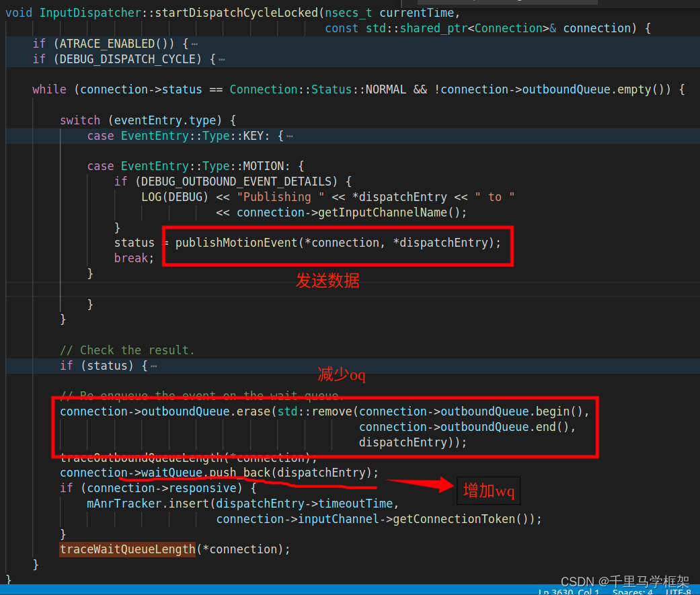Click the "Publishing " string literal

(281, 197)
